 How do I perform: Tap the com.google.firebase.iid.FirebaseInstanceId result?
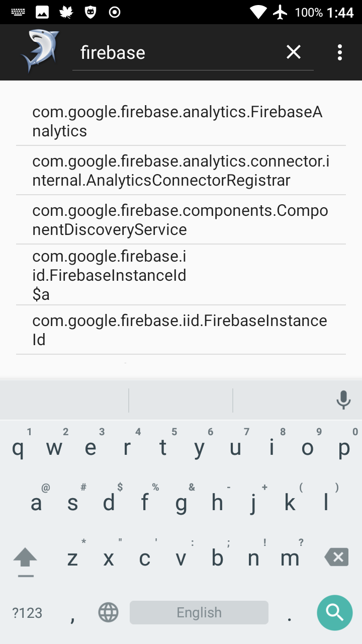click(x=180, y=330)
